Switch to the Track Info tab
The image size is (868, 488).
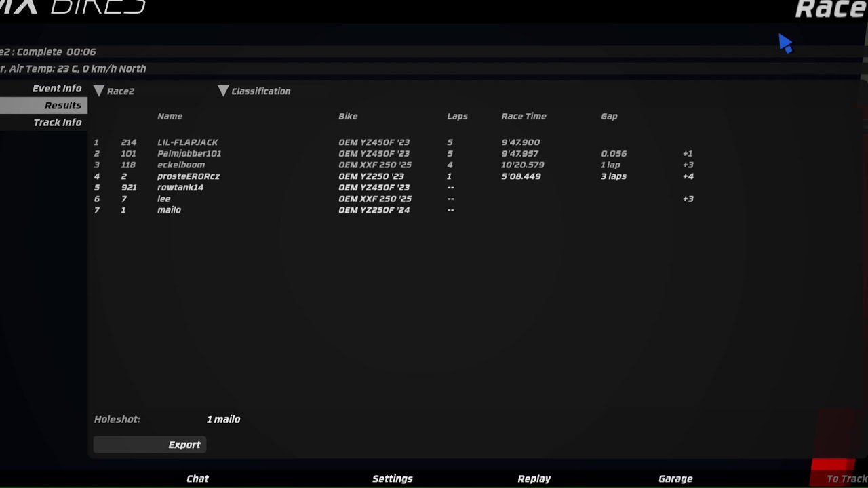58,123
